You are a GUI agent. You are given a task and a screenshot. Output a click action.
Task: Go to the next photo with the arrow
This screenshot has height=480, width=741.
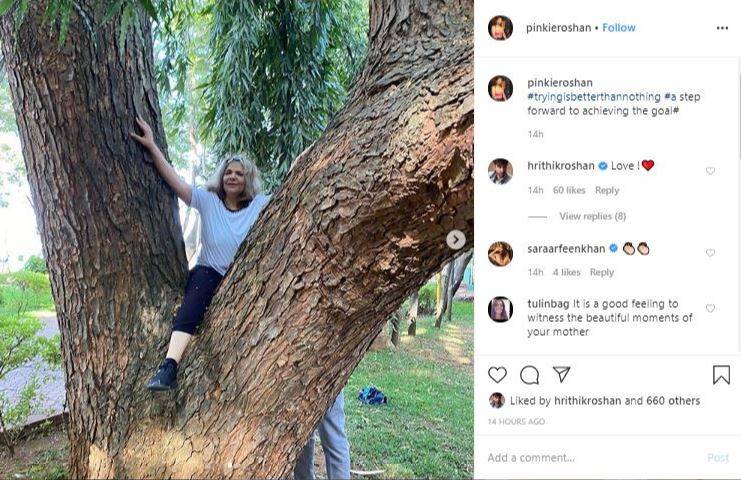point(455,239)
